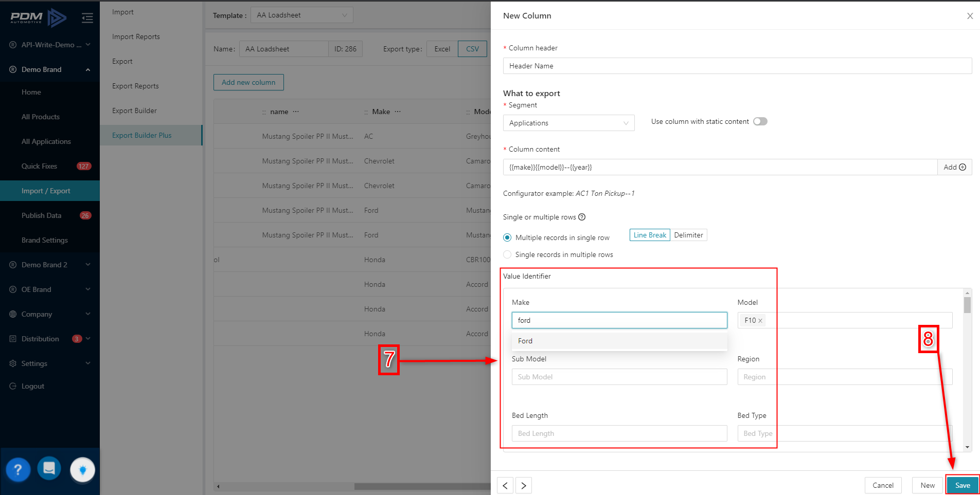Collapse the sidebar menu icon
The height and width of the screenshot is (495, 980).
click(87, 18)
